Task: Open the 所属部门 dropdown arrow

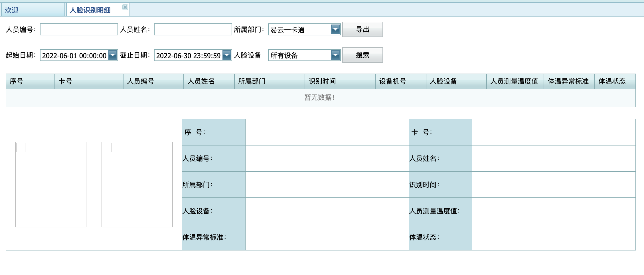Action: point(335,29)
